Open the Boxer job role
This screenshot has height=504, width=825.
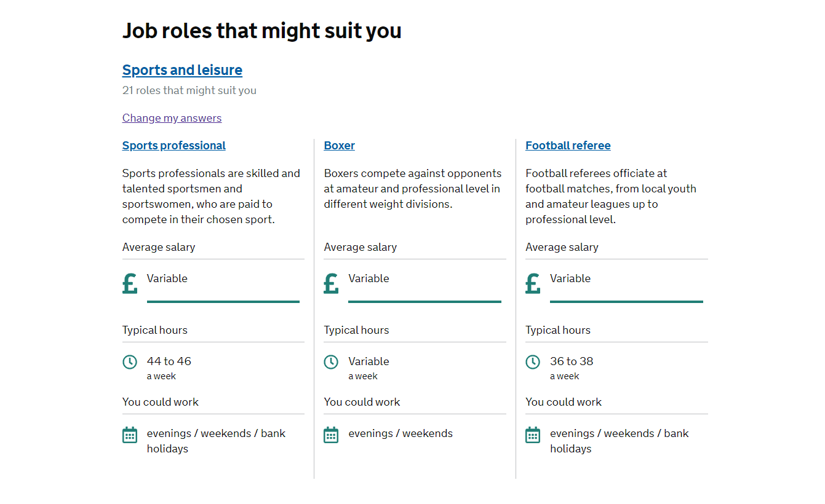coord(339,146)
